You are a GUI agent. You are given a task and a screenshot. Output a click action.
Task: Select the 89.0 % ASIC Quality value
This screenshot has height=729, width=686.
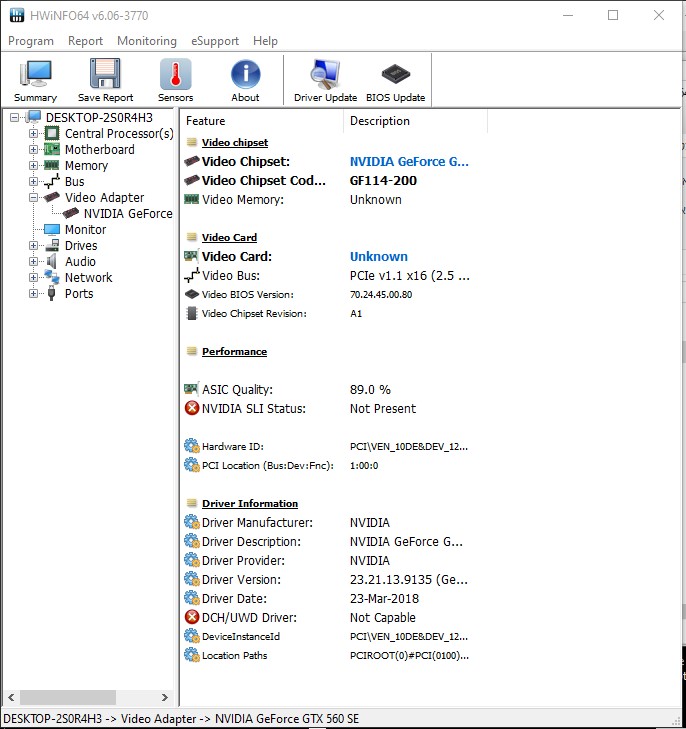[x=370, y=389]
